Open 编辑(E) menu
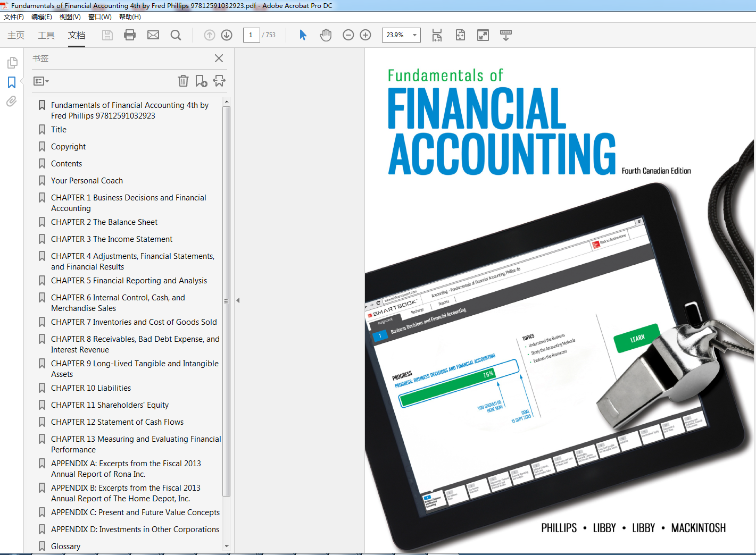Screen dimensions: 756x555 (41, 17)
